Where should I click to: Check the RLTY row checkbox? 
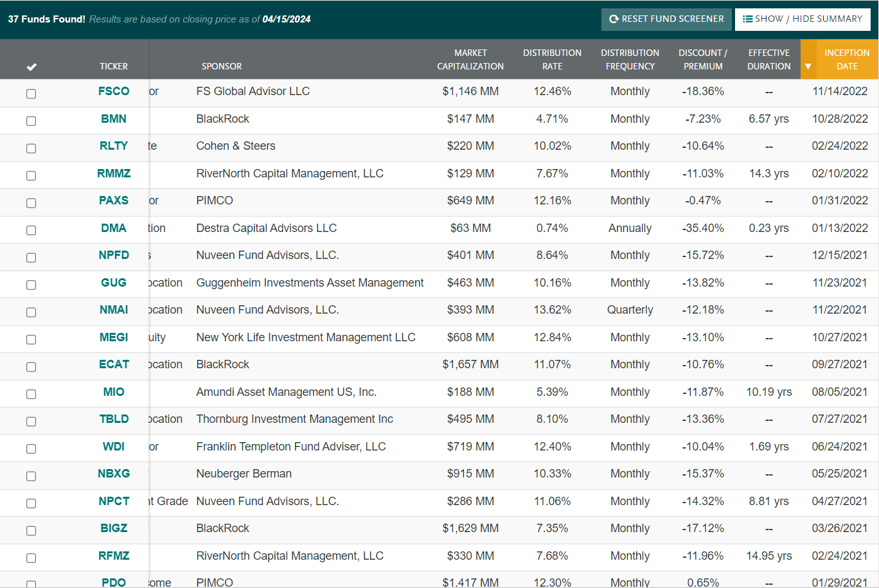[31, 148]
